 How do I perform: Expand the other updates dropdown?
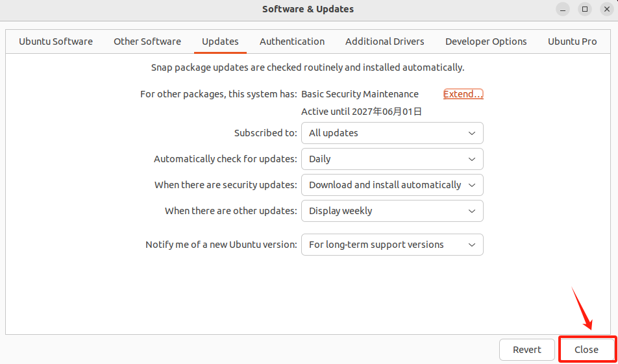[392, 211]
